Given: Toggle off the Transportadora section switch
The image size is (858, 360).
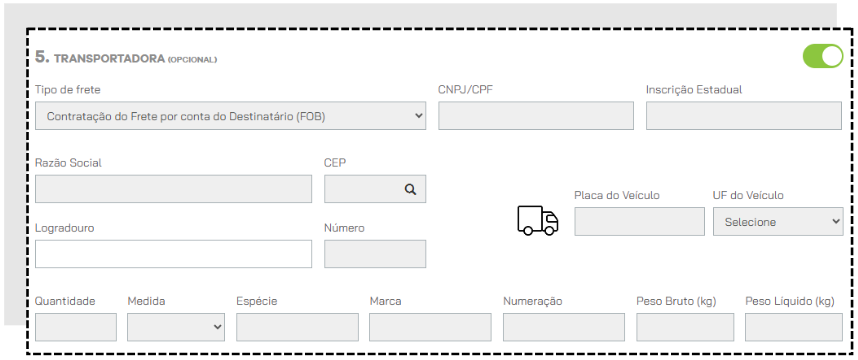Looking at the screenshot, I should click(x=822, y=56).
